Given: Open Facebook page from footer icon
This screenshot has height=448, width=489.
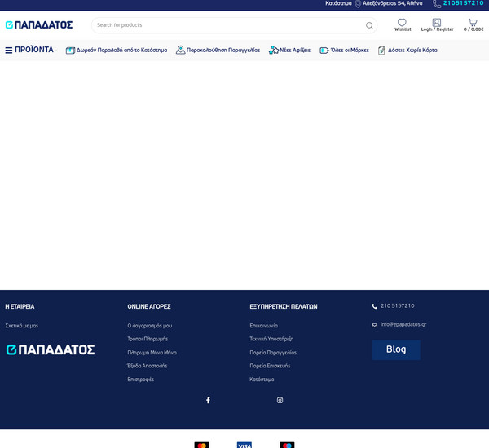Looking at the screenshot, I should [x=208, y=400].
